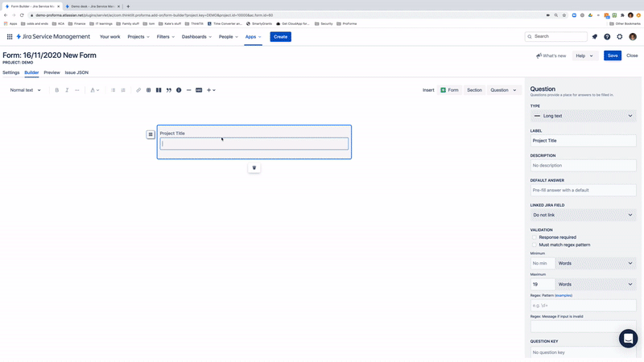Open Jira settings gear icon
This screenshot has height=362, width=644.
pos(619,36)
